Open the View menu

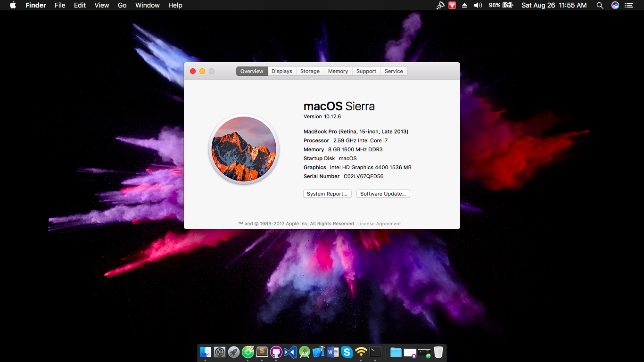click(102, 5)
